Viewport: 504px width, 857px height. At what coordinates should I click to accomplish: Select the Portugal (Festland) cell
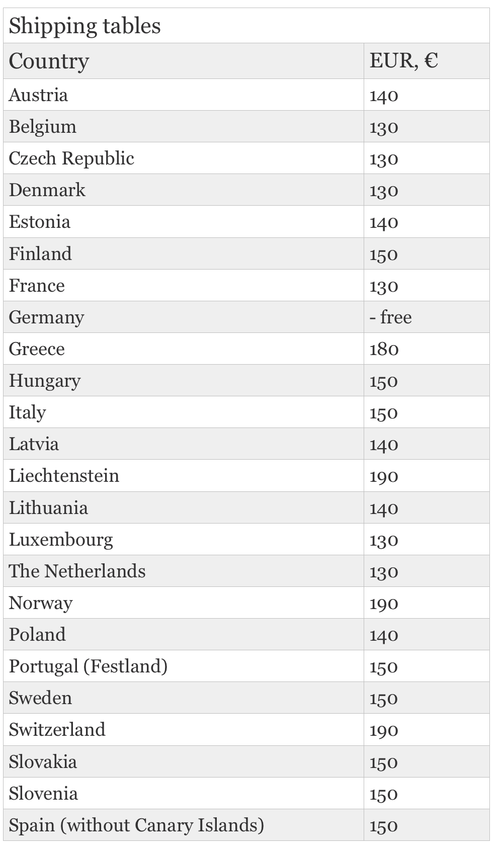click(184, 666)
